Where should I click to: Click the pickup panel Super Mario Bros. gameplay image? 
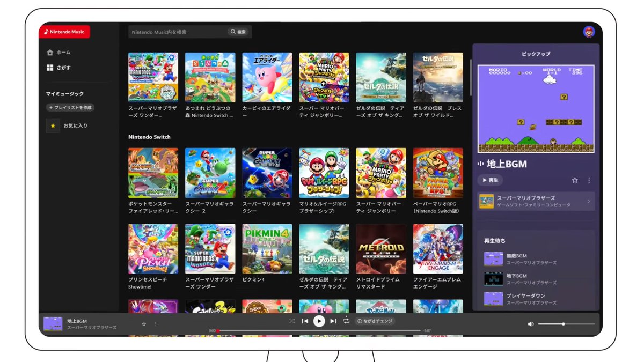pyautogui.click(x=536, y=109)
